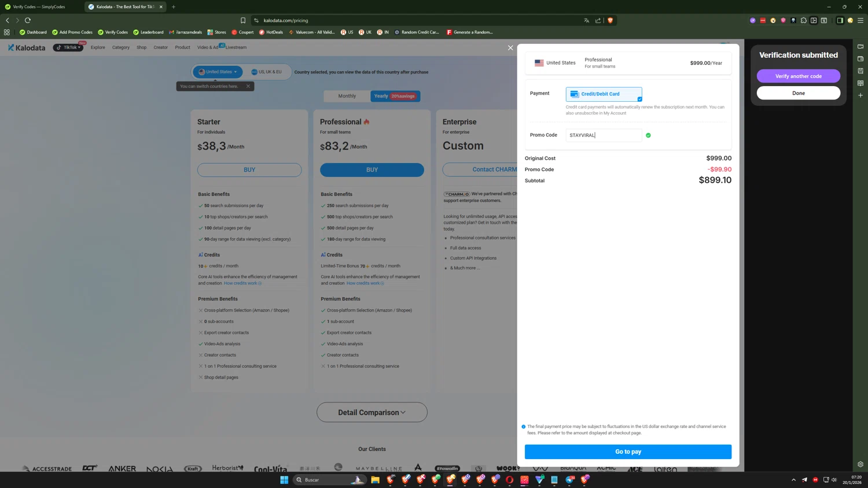Image resolution: width=868 pixels, height=488 pixels.
Task: Select the US, UK & EU region option
Action: coord(267,72)
